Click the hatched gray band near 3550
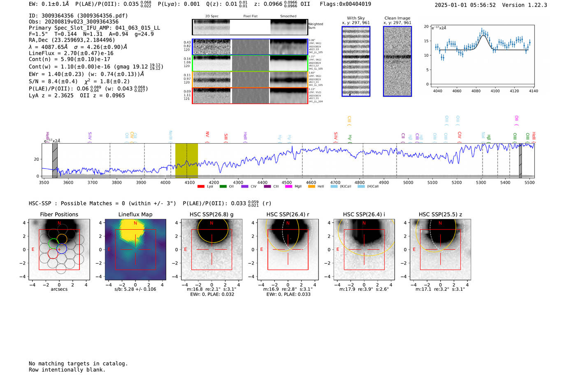 click(55, 160)
